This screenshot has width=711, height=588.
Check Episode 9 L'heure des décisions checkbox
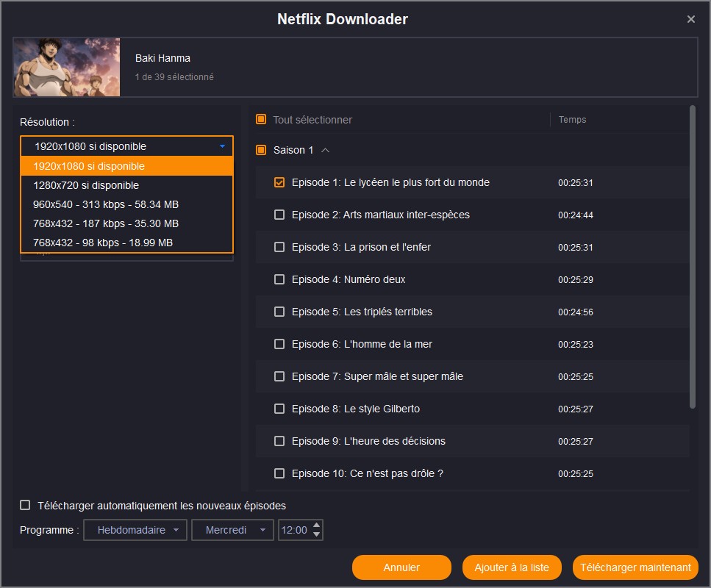(279, 441)
